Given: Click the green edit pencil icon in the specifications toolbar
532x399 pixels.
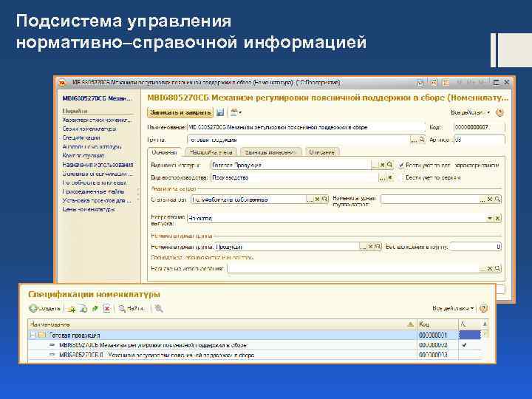Looking at the screenshot, I should pyautogui.click(x=95, y=309).
